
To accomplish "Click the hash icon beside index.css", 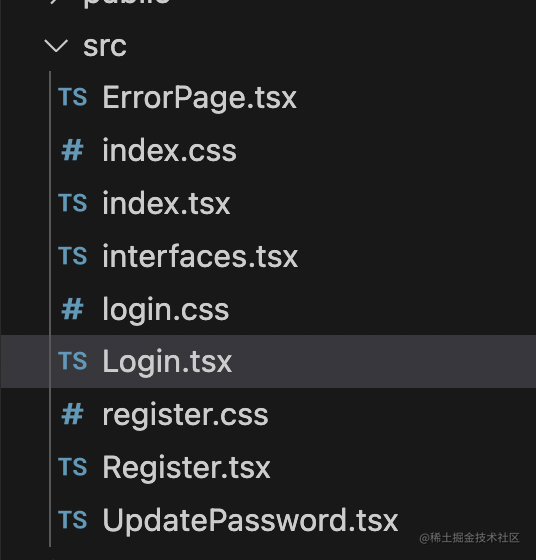I will (72, 150).
